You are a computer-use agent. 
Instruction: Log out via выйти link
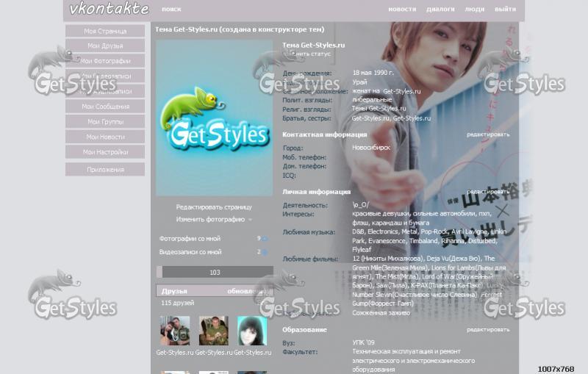(505, 9)
